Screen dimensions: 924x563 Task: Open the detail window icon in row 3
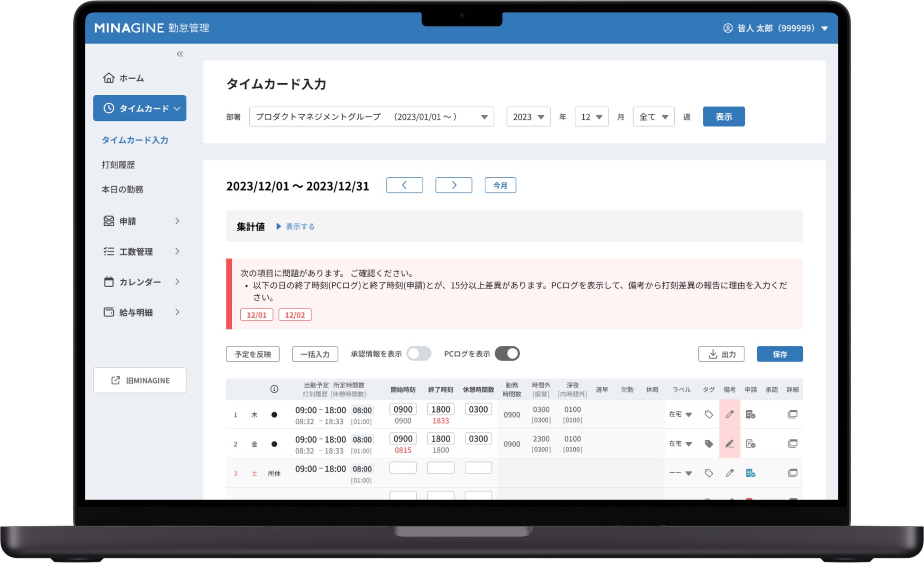[x=792, y=473]
